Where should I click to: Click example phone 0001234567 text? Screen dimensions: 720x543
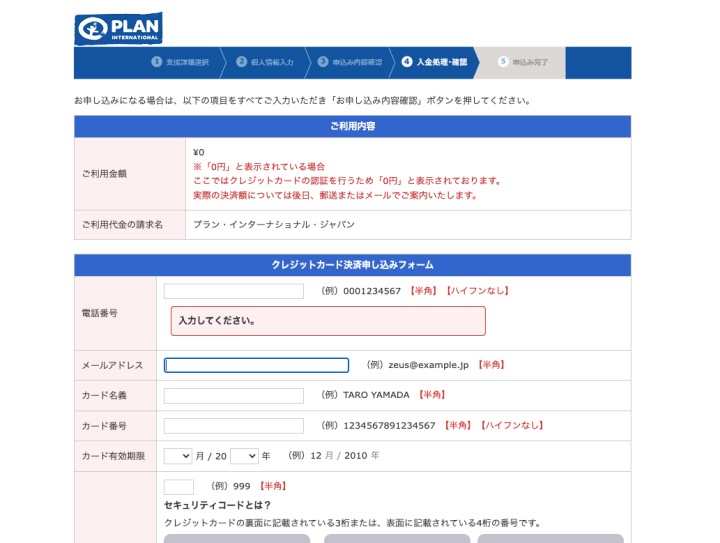click(x=372, y=291)
